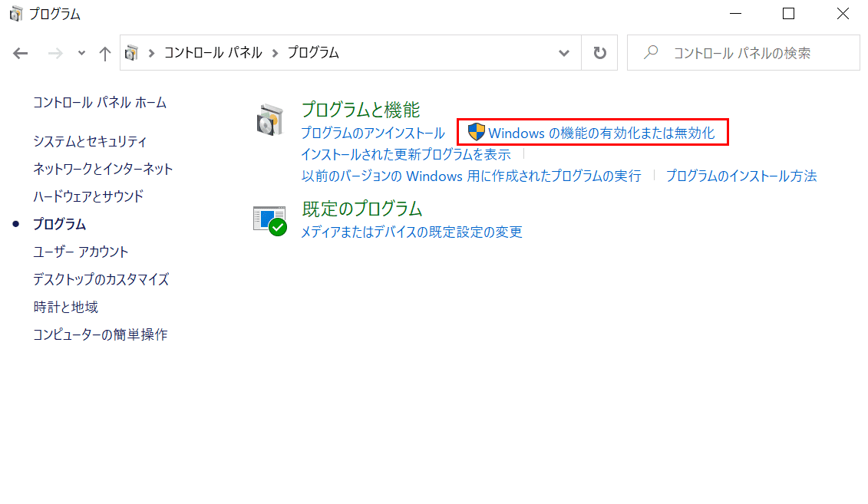Screen dimensions: 868x504
Task: Click the UAC shield icon
Action: click(x=476, y=132)
